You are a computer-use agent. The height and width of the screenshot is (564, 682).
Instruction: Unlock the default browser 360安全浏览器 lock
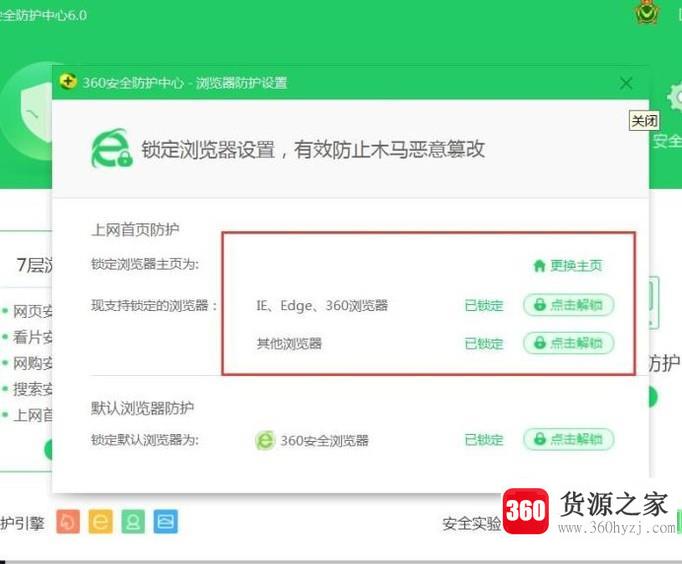[568, 439]
